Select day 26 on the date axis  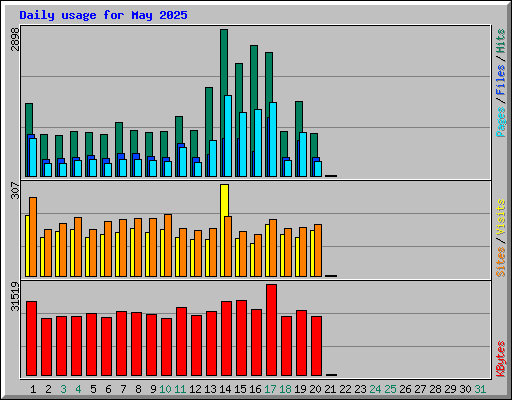[x=405, y=389]
